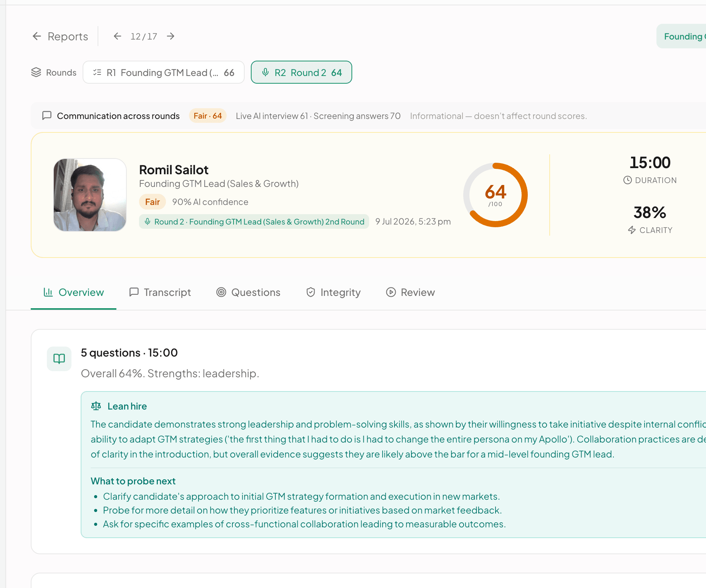Click the microphone icon in R2 Round 2
The image size is (706, 588).
click(265, 72)
